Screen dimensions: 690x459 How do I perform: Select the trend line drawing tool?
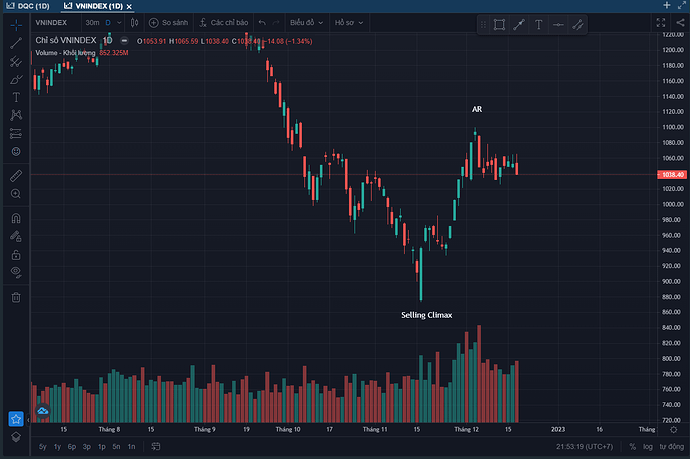pyautogui.click(x=16, y=43)
